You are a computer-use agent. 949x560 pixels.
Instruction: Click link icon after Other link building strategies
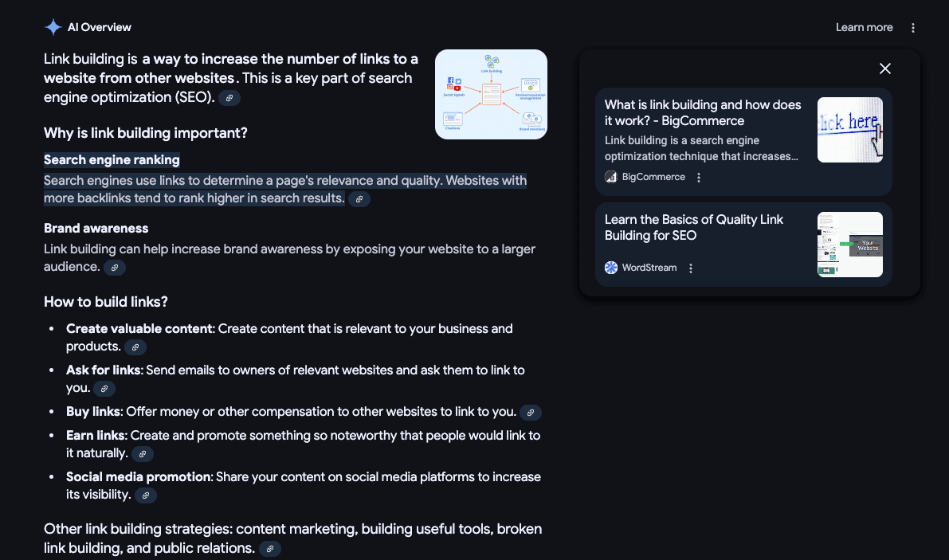270,549
